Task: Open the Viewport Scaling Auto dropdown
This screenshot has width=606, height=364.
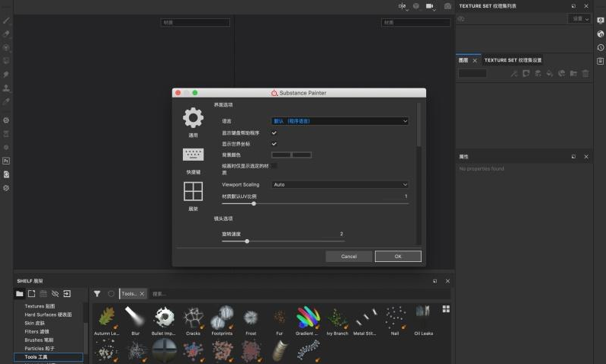Action: [340, 184]
